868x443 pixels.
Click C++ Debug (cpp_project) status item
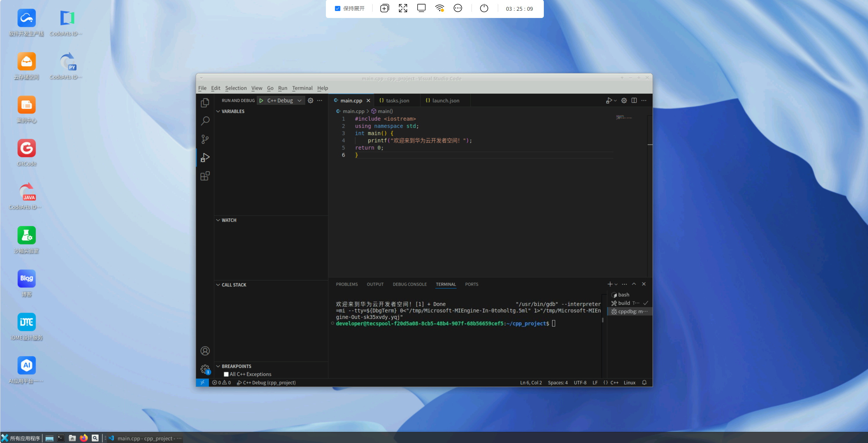[266, 382]
